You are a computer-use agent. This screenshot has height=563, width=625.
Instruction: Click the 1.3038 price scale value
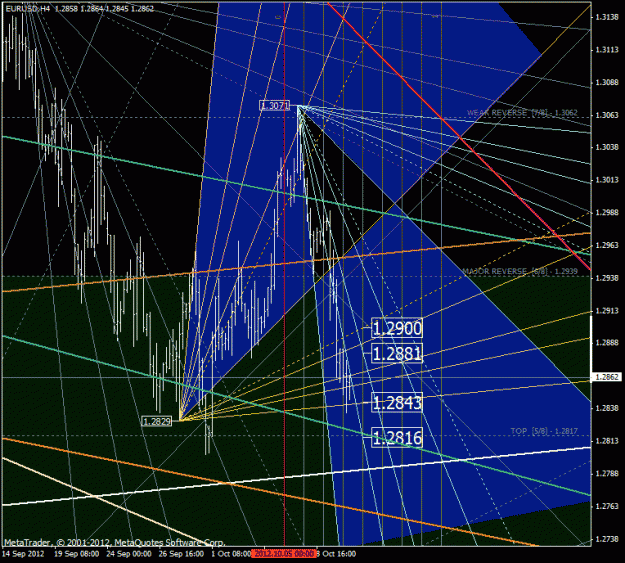coord(607,147)
